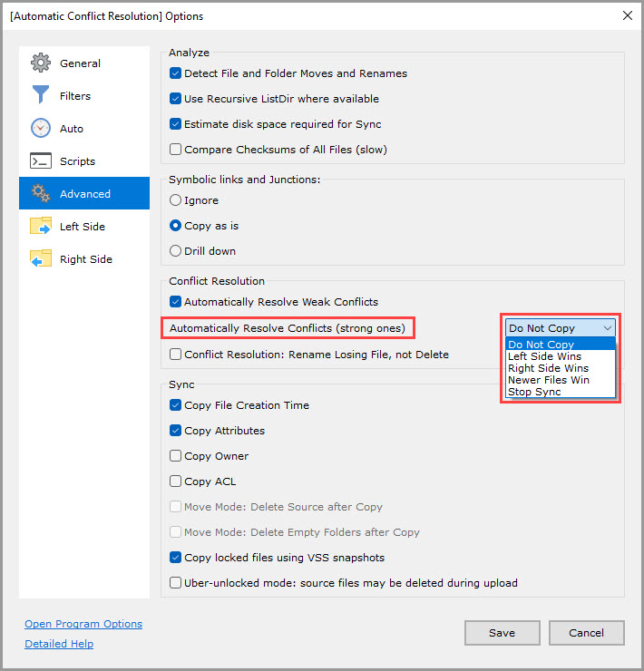Select the Left Side tab

[84, 226]
